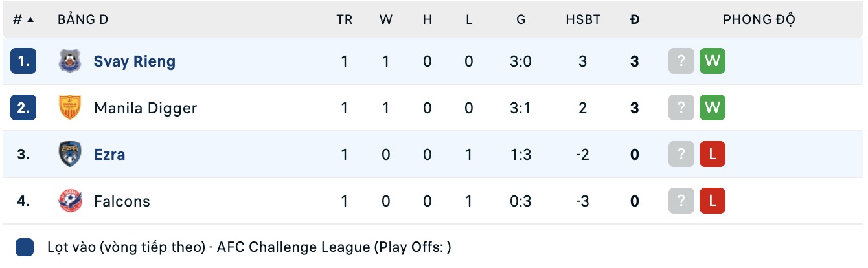Sort standings by TR matches played
The height and width of the screenshot is (268, 868).
(345, 19)
